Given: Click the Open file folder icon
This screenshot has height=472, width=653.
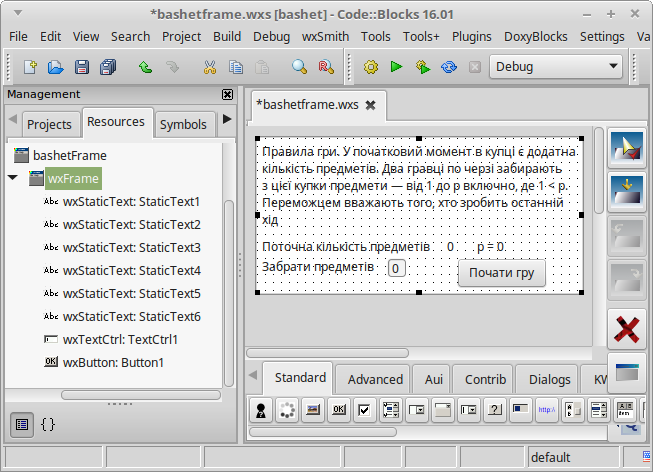Looking at the screenshot, I should pos(55,67).
